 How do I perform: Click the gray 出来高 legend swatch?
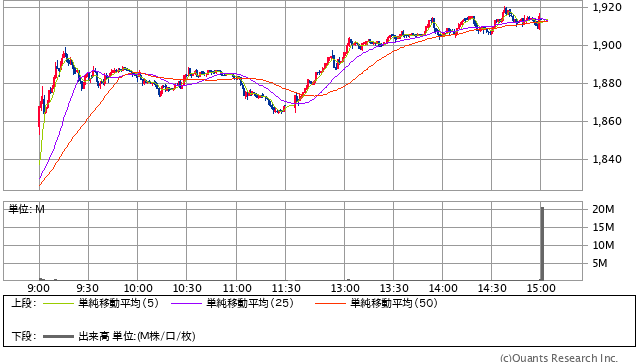[x=58, y=337]
